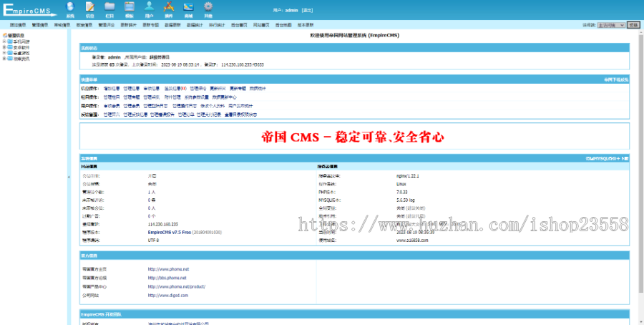The image size is (644, 325).
Task: Select 网站首页 in the top submenu bar
Action: (261, 25)
